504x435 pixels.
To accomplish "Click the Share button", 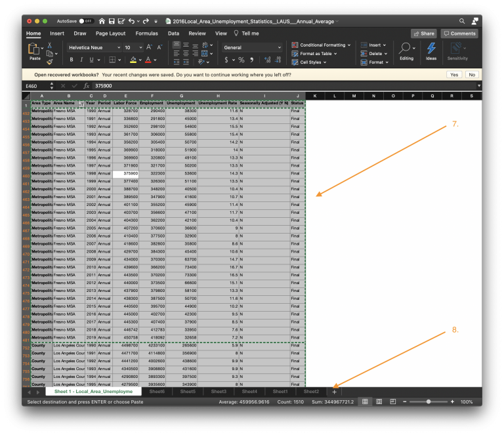I will point(423,33).
